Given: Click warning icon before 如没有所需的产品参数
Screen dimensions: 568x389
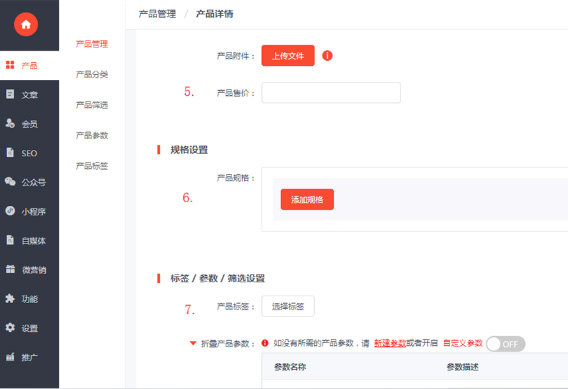Looking at the screenshot, I should 265,343.
